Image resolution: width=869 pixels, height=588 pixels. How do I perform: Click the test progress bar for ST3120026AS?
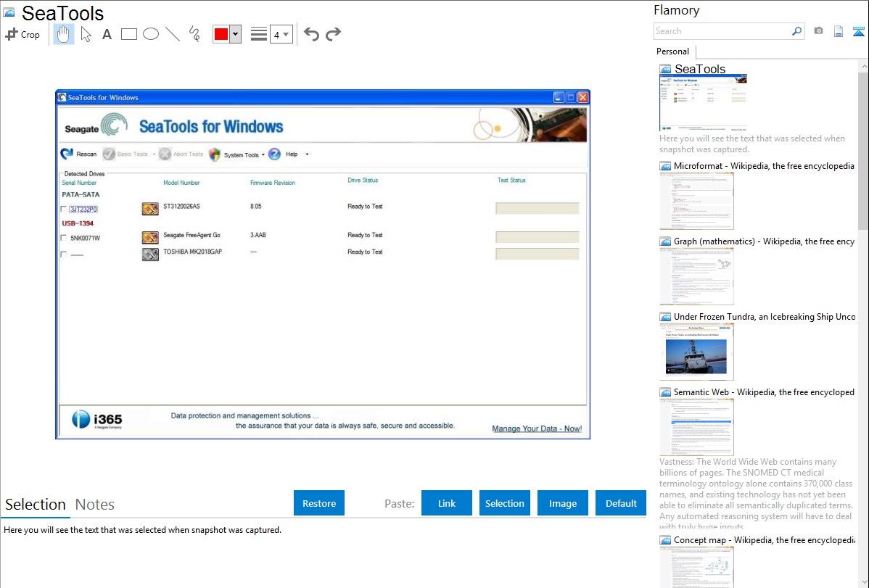click(537, 208)
